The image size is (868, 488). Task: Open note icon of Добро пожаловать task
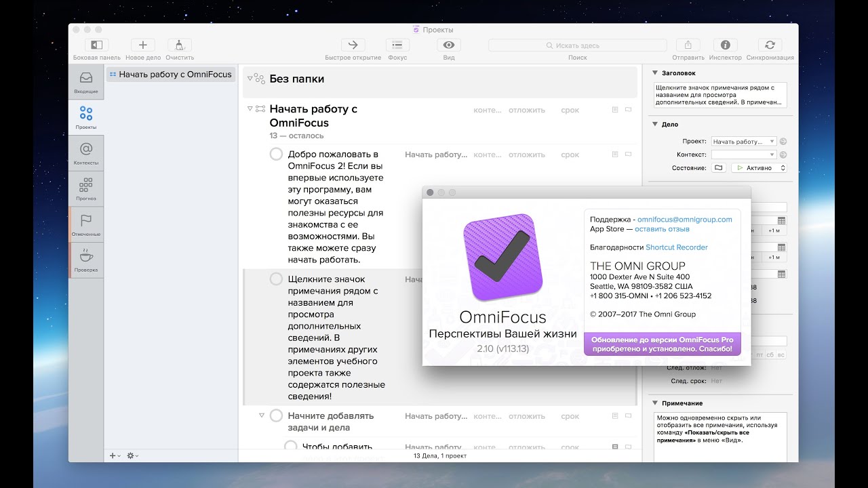coord(615,155)
